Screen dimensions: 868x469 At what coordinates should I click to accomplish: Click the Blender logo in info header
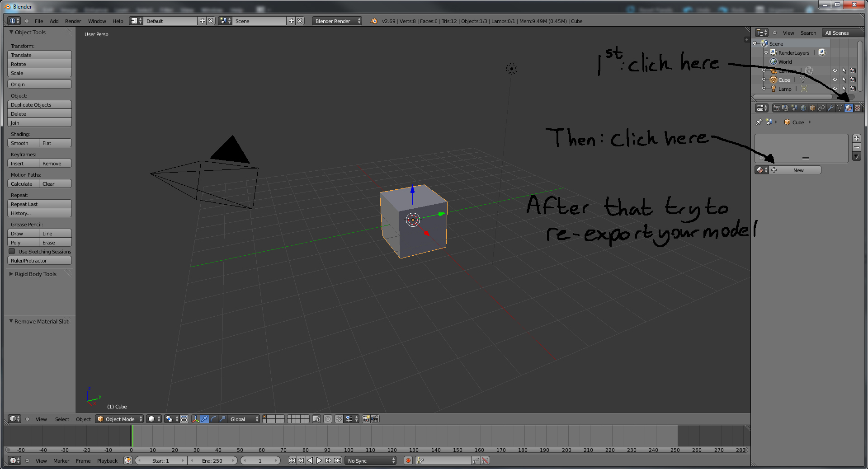click(x=374, y=21)
